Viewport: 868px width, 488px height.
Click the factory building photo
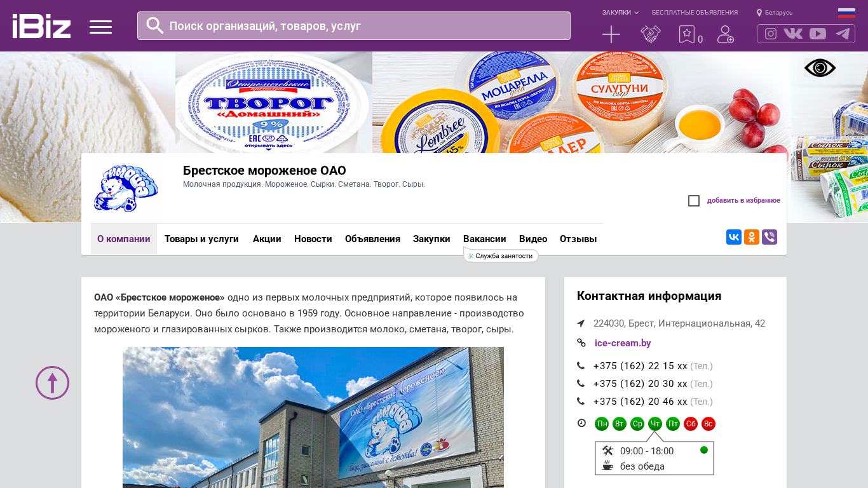click(313, 417)
